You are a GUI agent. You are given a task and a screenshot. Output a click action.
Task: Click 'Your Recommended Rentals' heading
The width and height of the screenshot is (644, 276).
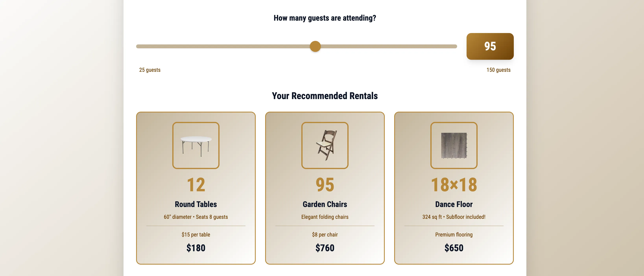click(325, 96)
